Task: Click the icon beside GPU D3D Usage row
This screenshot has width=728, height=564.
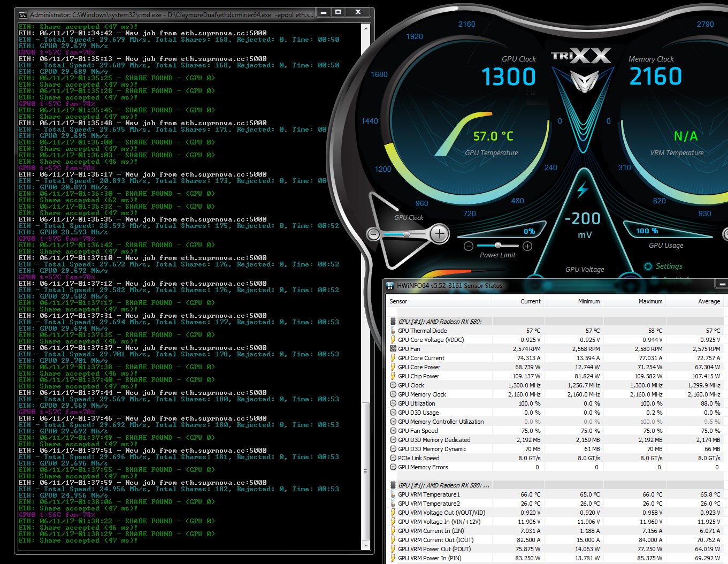Action: [x=393, y=413]
